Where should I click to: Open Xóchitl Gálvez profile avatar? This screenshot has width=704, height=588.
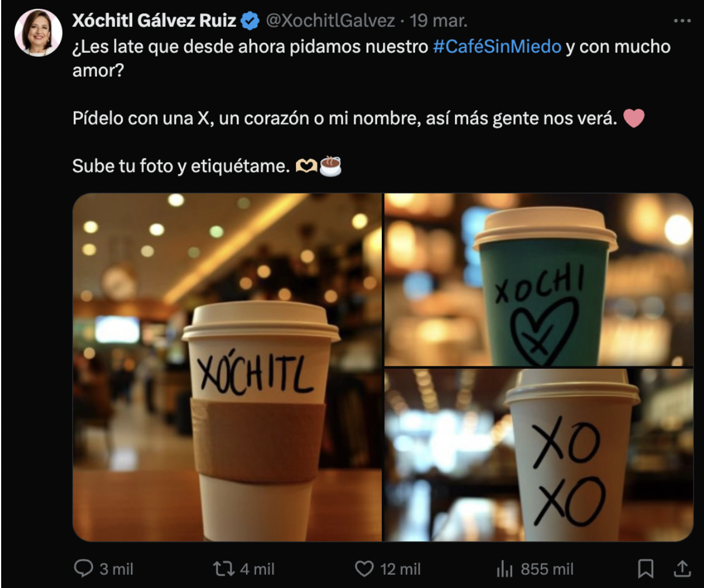39,33
